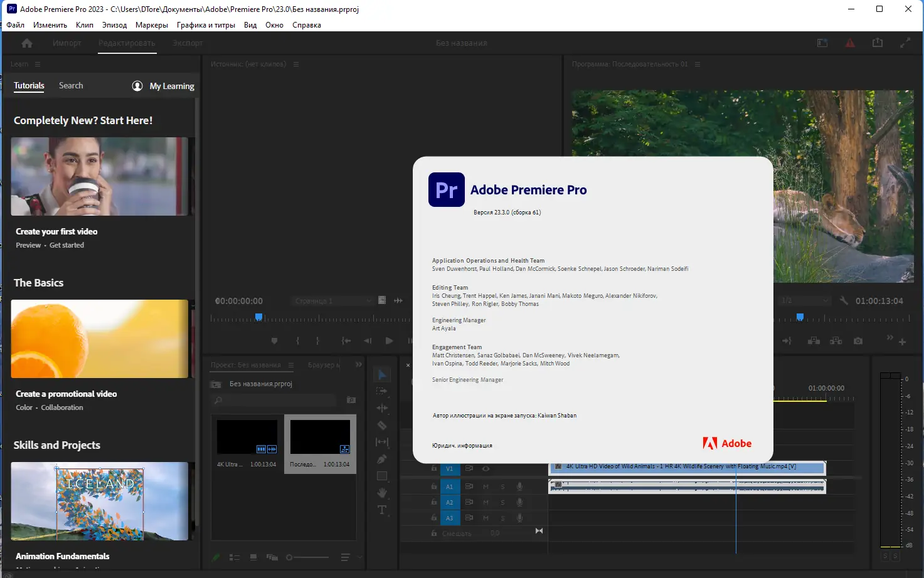The height and width of the screenshot is (578, 924).
Task: Open the Маркеры menu
Action: click(x=151, y=25)
